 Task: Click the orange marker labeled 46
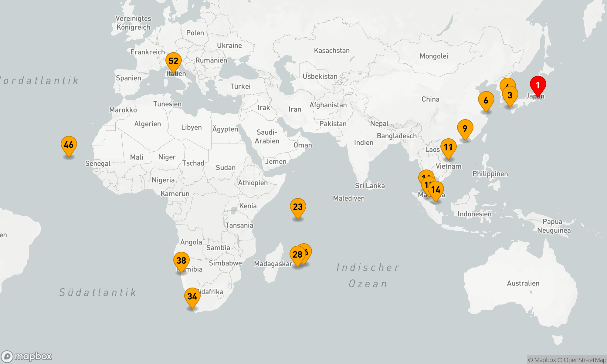69,145
